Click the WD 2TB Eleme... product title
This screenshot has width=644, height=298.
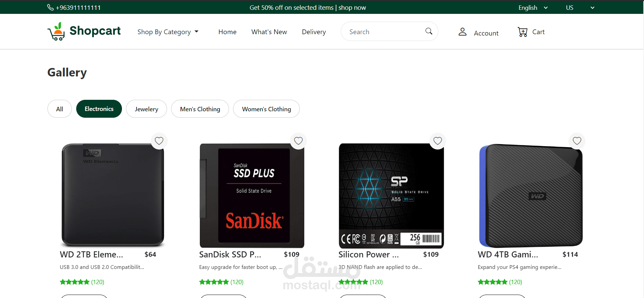pos(91,254)
